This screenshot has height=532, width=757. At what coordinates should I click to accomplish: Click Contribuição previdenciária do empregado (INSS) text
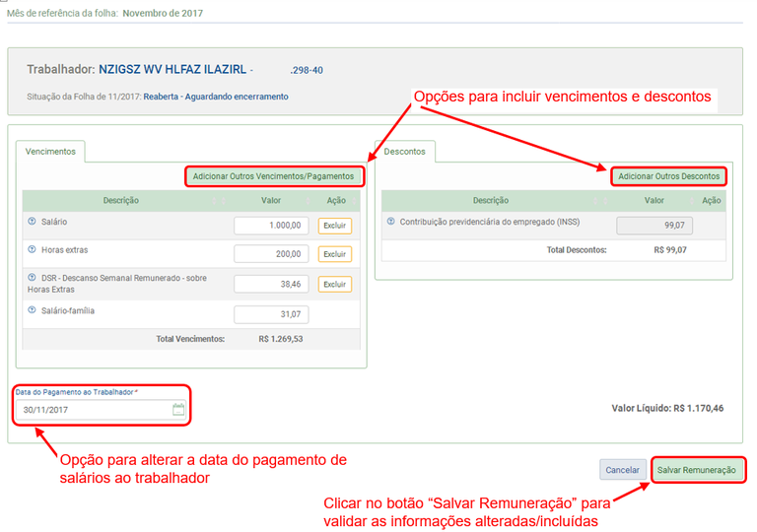click(490, 222)
